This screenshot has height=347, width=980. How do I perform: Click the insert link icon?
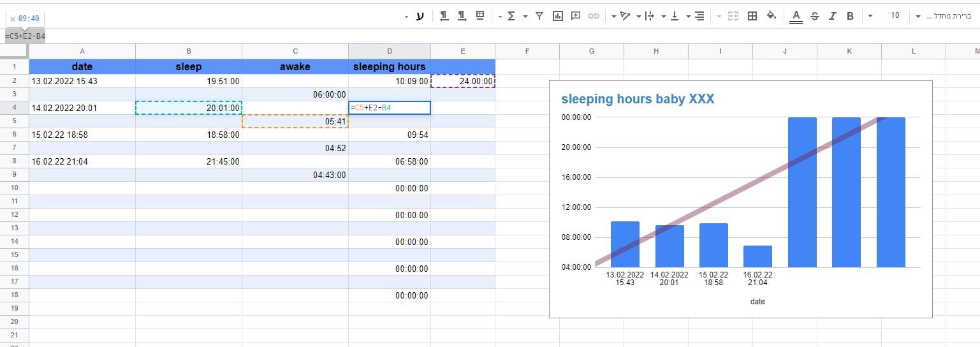(x=594, y=16)
